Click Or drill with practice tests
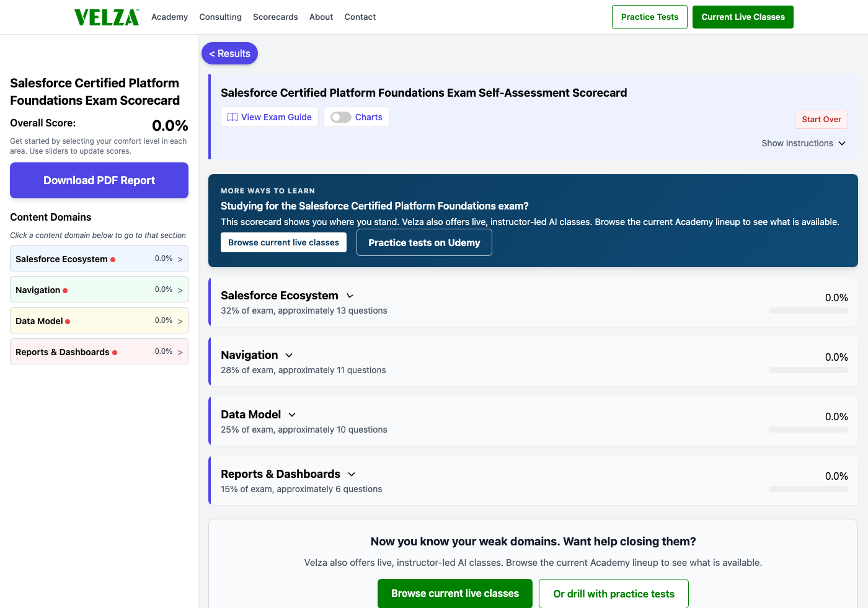This screenshot has height=608, width=868. pyautogui.click(x=614, y=594)
